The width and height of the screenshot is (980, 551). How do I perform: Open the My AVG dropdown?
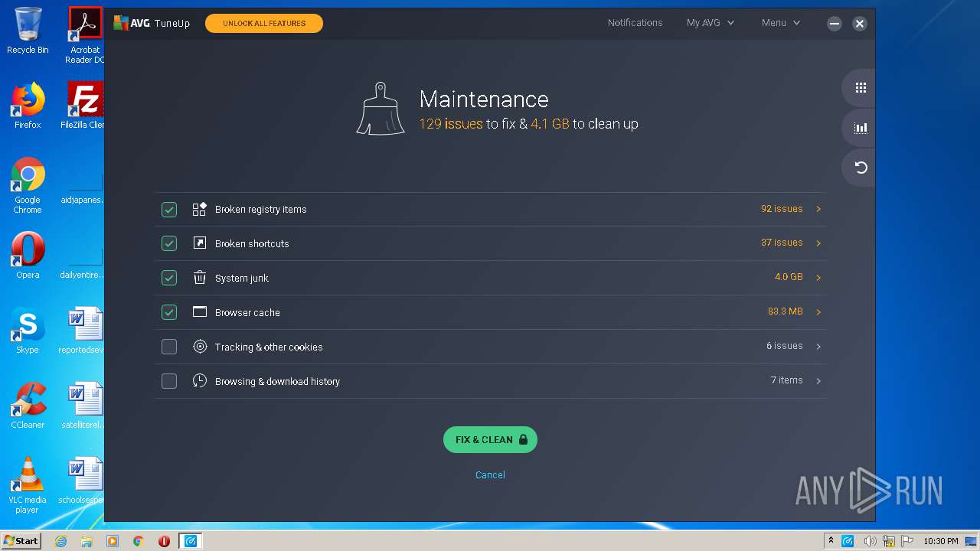[x=710, y=23]
